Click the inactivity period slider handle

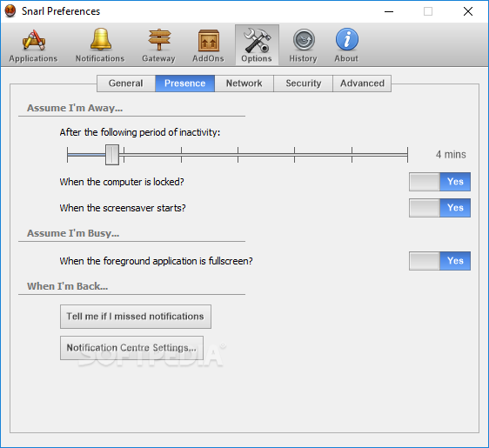(x=112, y=155)
